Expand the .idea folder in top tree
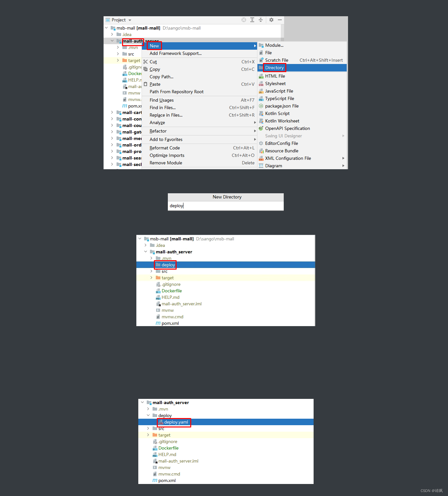Image resolution: width=448 pixels, height=496 pixels. (112, 34)
